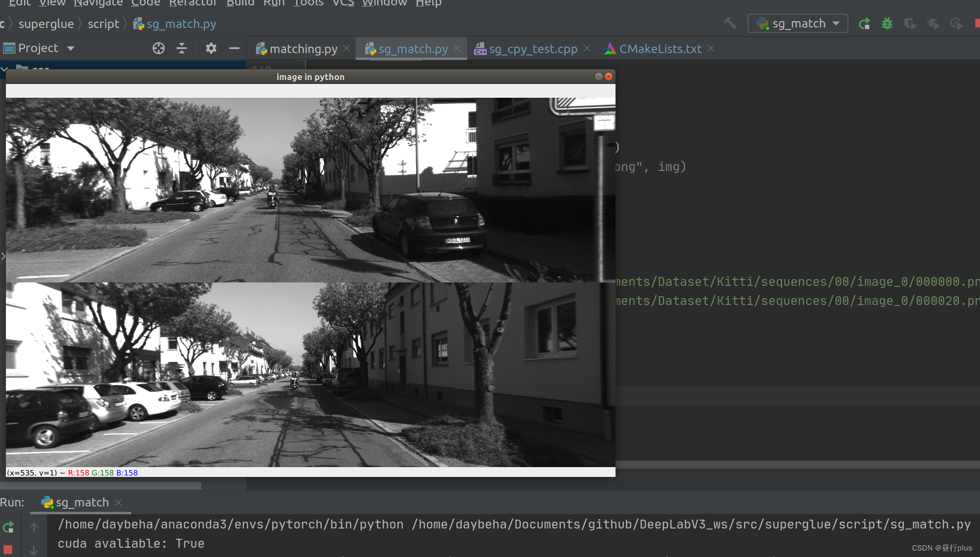Close the sg_match Run tab
The width and height of the screenshot is (980, 557).
118,502
